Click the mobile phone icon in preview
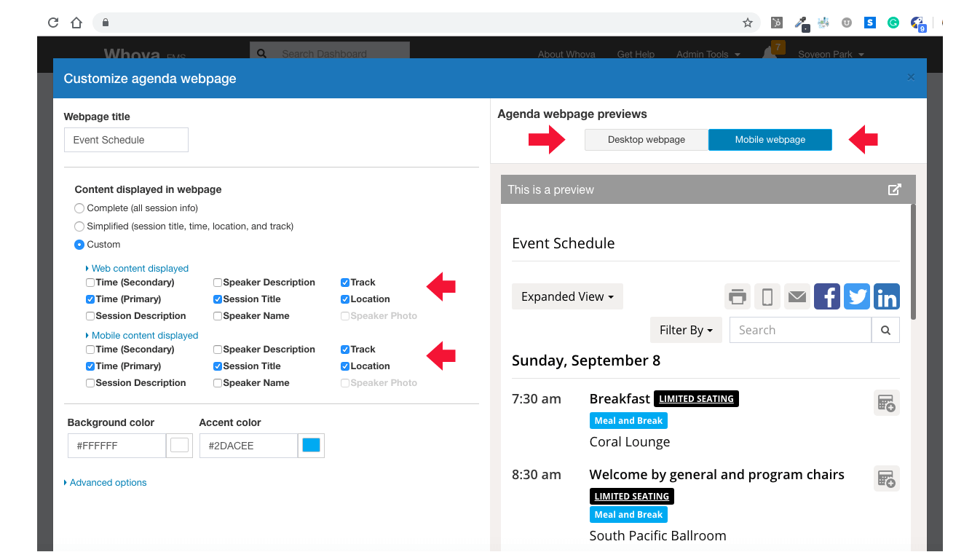The image size is (980, 552). pos(767,296)
